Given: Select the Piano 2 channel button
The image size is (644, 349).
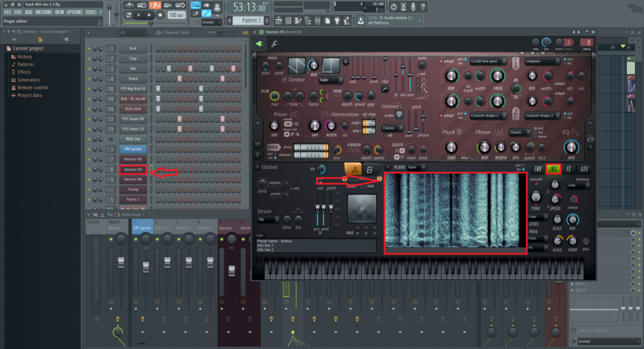Looking at the screenshot, I should (133, 199).
